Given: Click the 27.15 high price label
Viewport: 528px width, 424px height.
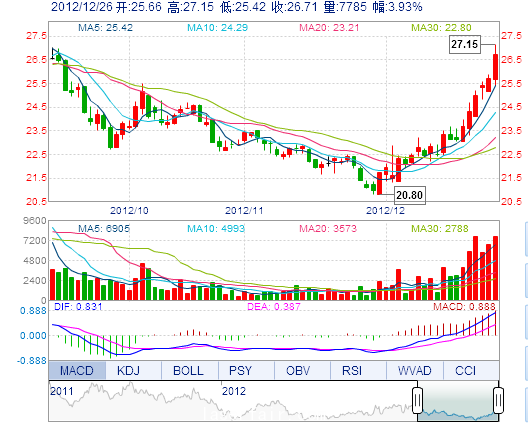Looking at the screenshot, I should pos(465,44).
